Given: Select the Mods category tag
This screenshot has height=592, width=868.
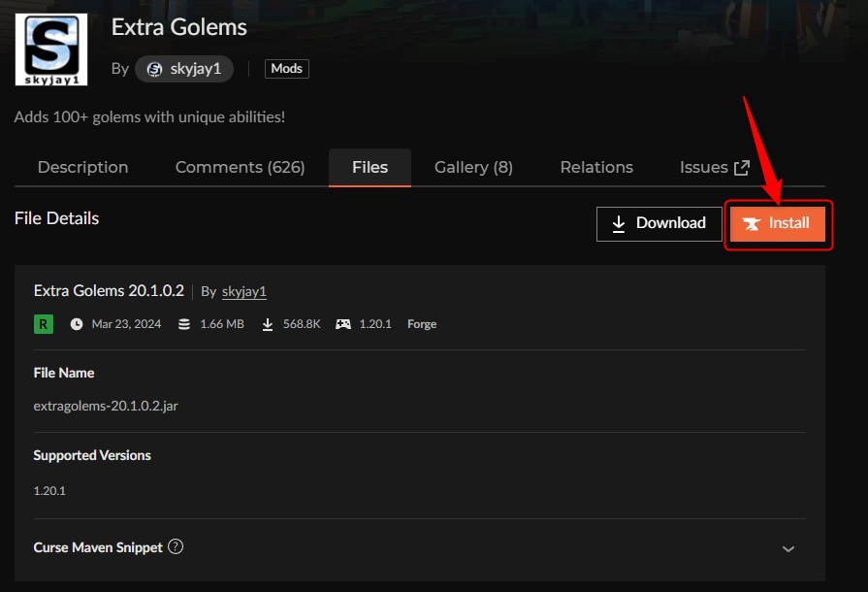Looking at the screenshot, I should tap(287, 69).
